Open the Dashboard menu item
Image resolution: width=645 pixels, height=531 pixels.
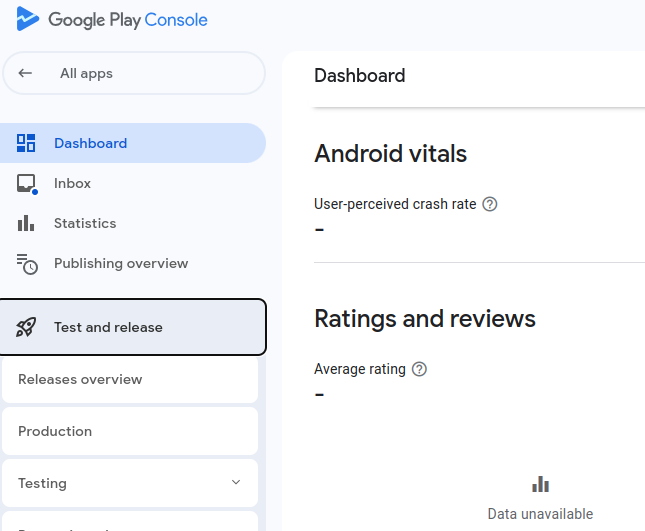click(90, 143)
